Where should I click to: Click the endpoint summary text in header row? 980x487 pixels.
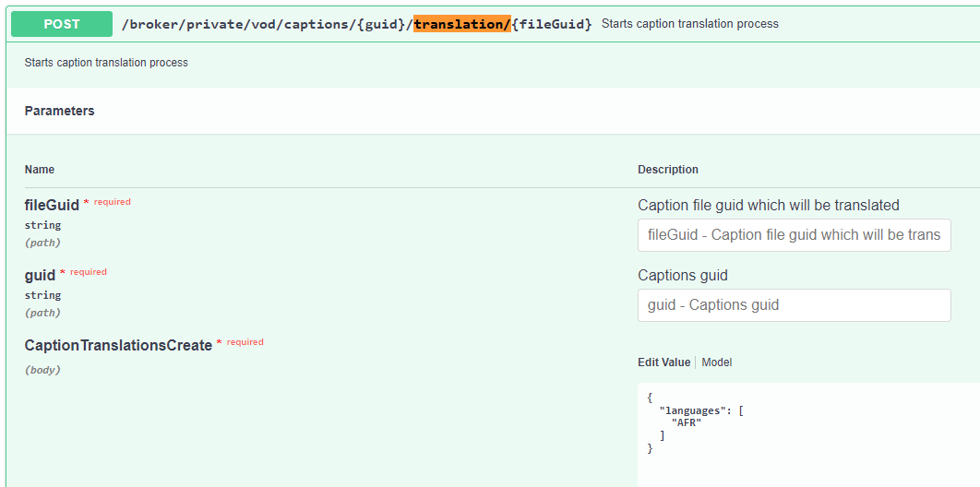(x=689, y=24)
